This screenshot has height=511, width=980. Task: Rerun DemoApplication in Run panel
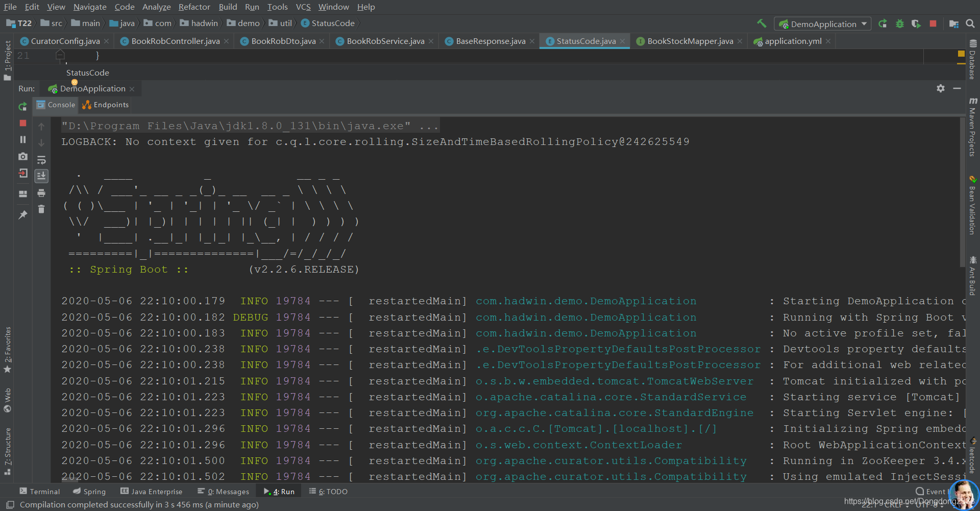pos(22,106)
